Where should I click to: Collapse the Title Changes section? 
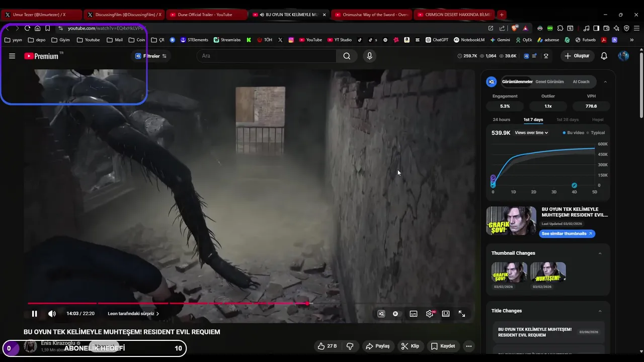pyautogui.click(x=600, y=311)
